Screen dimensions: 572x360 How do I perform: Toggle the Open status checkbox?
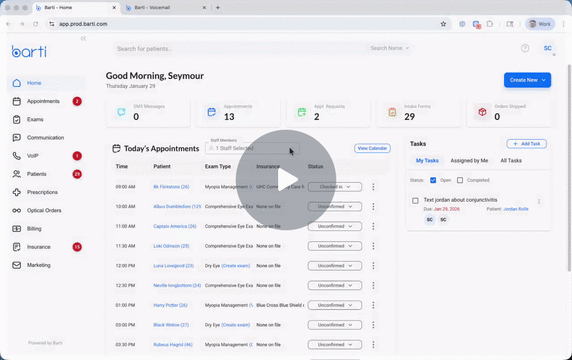tap(433, 180)
